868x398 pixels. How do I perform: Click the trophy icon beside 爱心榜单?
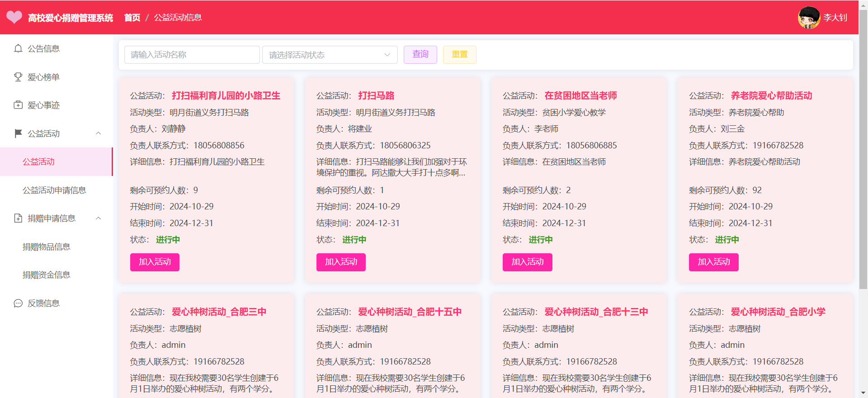click(x=18, y=77)
